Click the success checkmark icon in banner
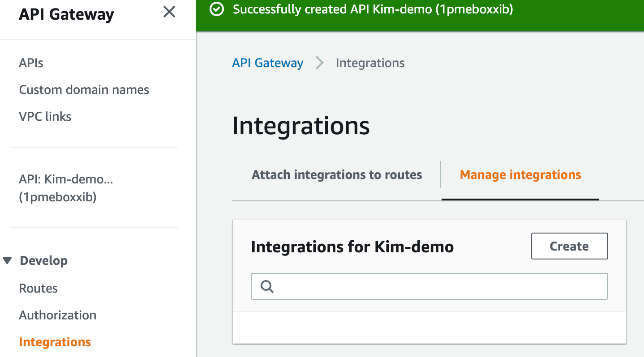This screenshot has height=357, width=644. pos(217,9)
